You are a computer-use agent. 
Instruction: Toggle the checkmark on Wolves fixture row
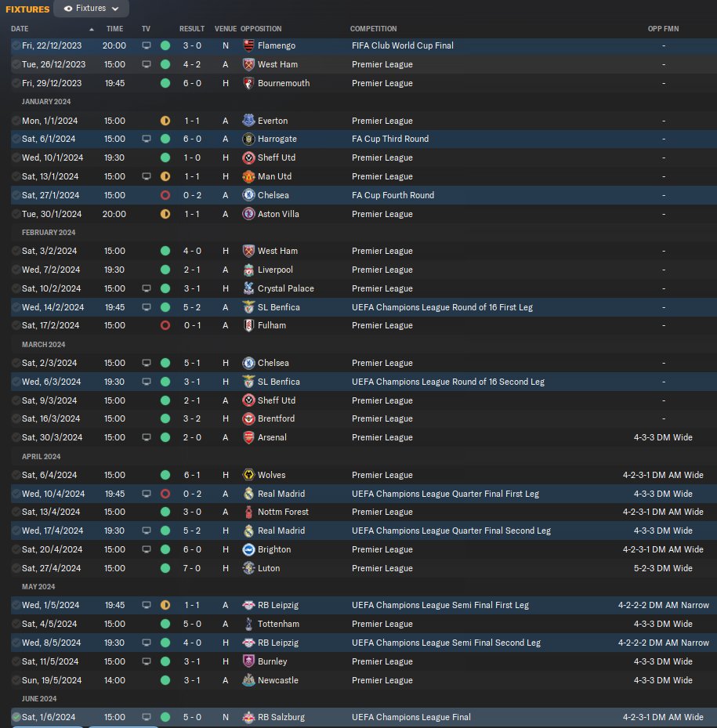point(16,475)
